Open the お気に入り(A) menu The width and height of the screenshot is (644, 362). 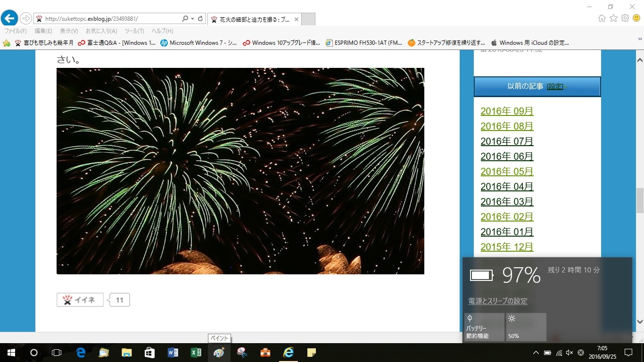coord(101,31)
